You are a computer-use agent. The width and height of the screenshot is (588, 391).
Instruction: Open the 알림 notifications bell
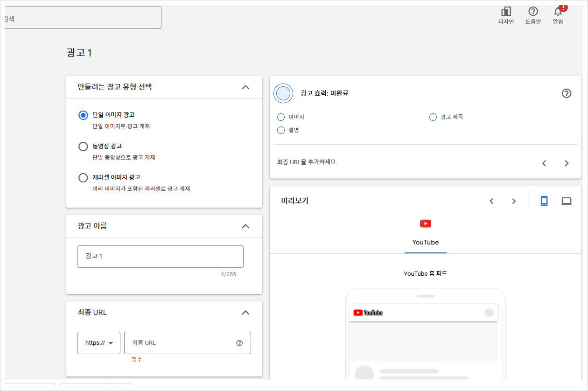558,15
